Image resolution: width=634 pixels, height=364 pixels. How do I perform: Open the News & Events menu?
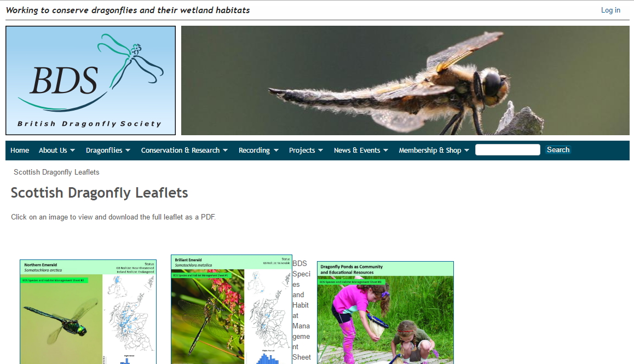357,150
